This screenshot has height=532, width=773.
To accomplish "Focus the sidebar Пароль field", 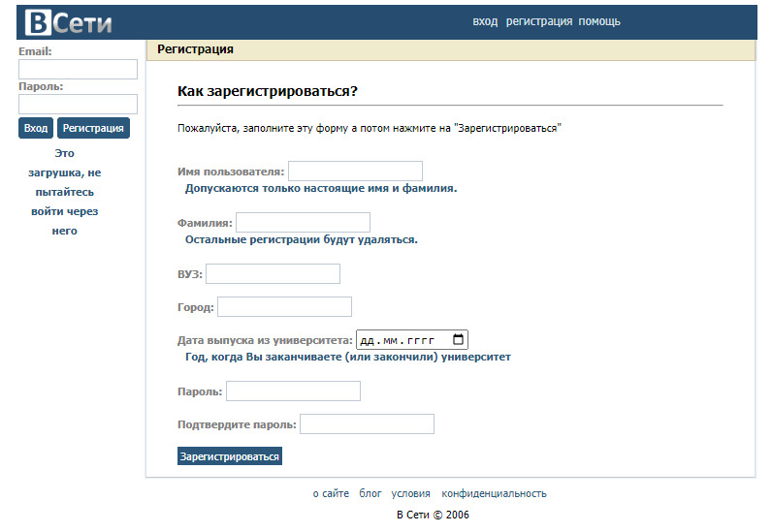I will [x=78, y=104].
